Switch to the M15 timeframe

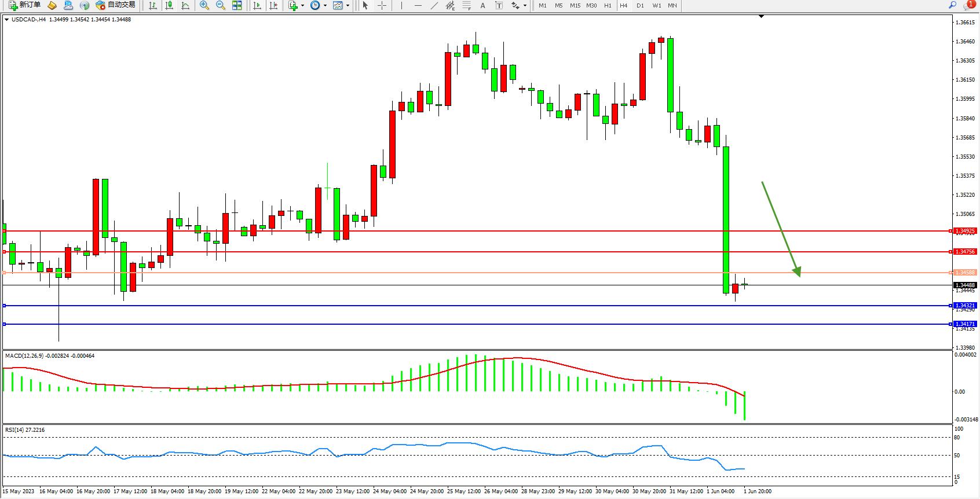click(x=575, y=5)
